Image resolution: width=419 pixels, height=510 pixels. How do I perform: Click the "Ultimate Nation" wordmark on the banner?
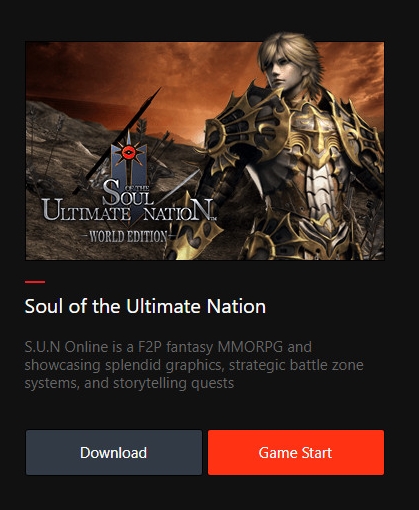[128, 211]
